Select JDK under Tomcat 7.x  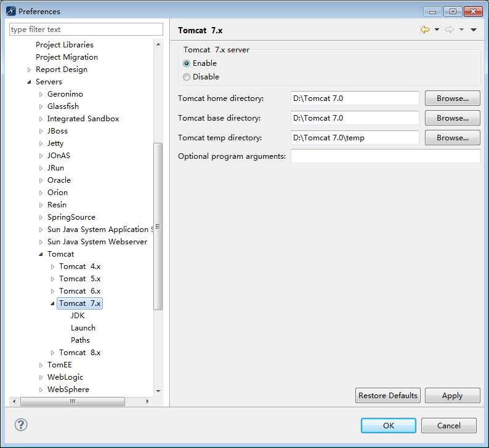tap(78, 315)
